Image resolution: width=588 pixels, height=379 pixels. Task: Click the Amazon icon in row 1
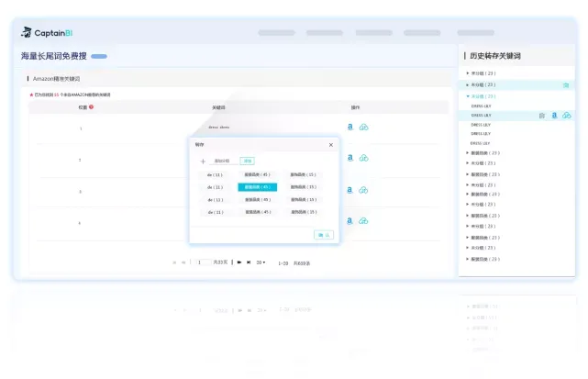(x=349, y=127)
